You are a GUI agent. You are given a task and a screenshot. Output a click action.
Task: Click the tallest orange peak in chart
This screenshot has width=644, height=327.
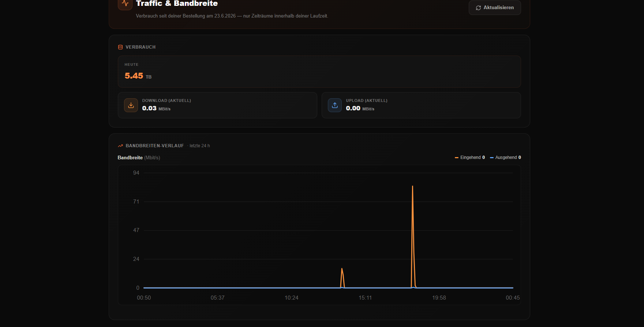[412, 186]
